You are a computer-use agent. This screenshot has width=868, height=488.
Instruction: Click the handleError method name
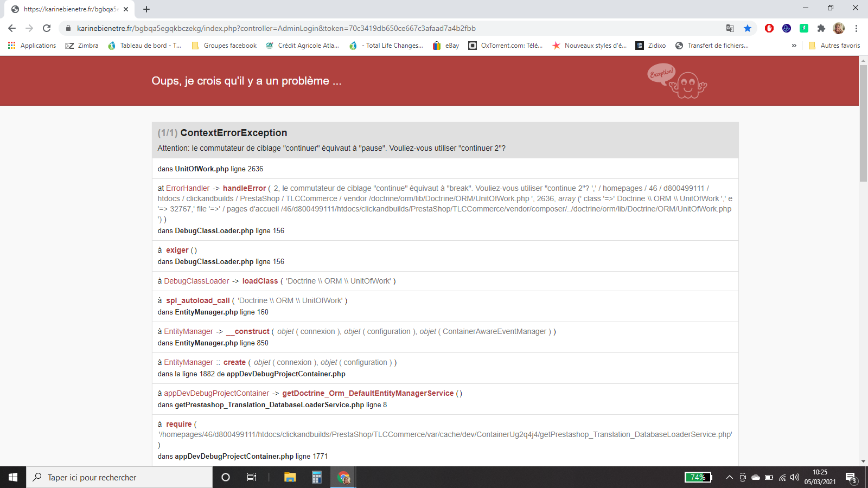[245, 188]
